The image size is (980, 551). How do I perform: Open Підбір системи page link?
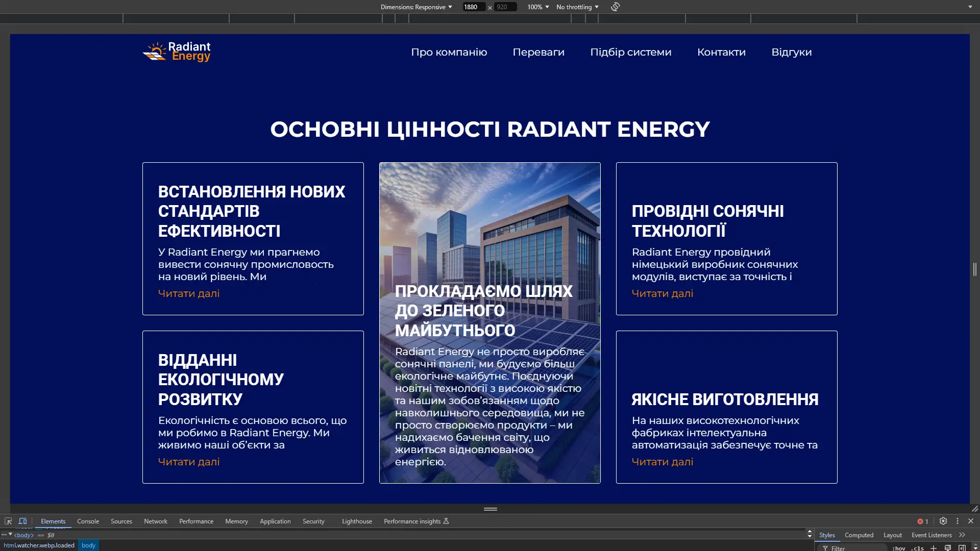(631, 52)
